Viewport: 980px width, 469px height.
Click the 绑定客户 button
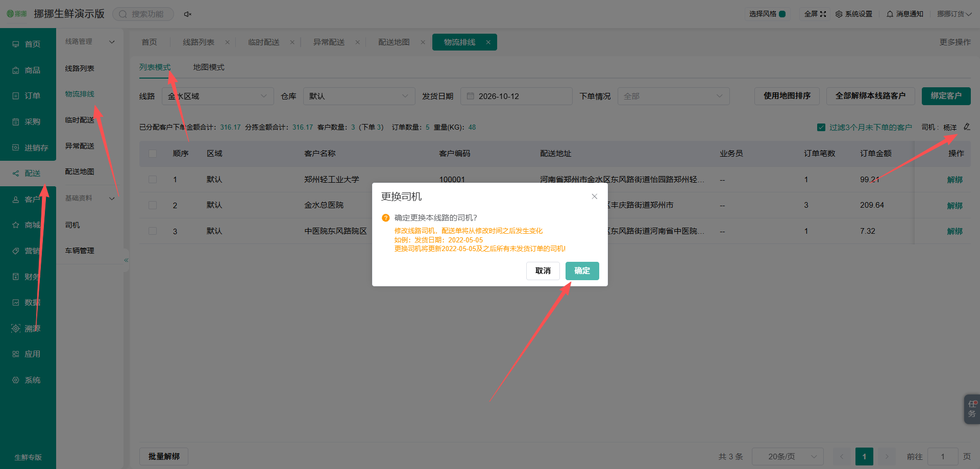point(946,96)
